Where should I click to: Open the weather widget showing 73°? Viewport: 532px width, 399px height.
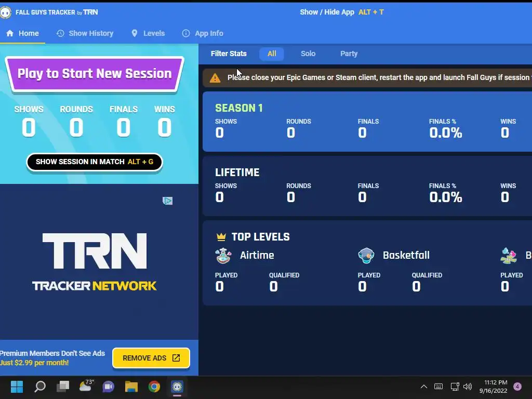pyautogui.click(x=86, y=386)
